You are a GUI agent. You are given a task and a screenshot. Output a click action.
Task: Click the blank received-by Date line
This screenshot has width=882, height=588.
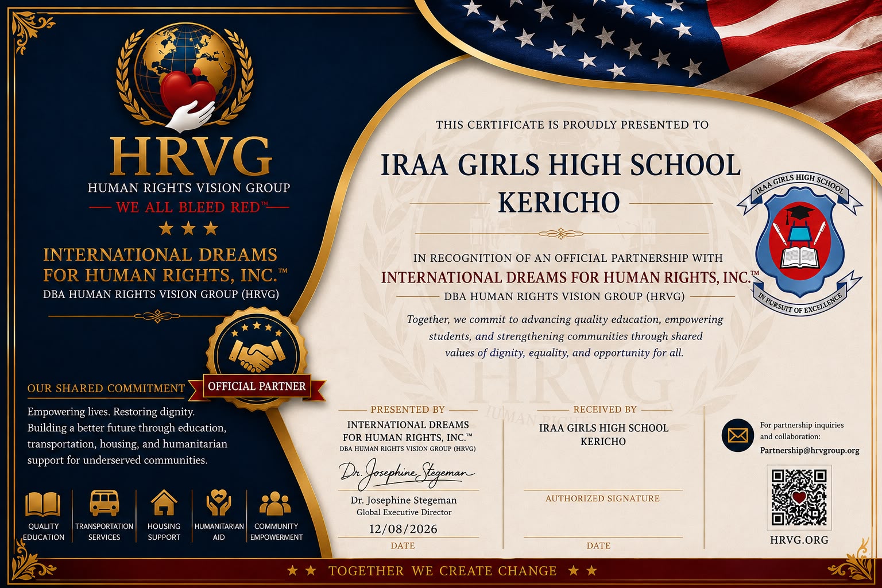click(603, 536)
